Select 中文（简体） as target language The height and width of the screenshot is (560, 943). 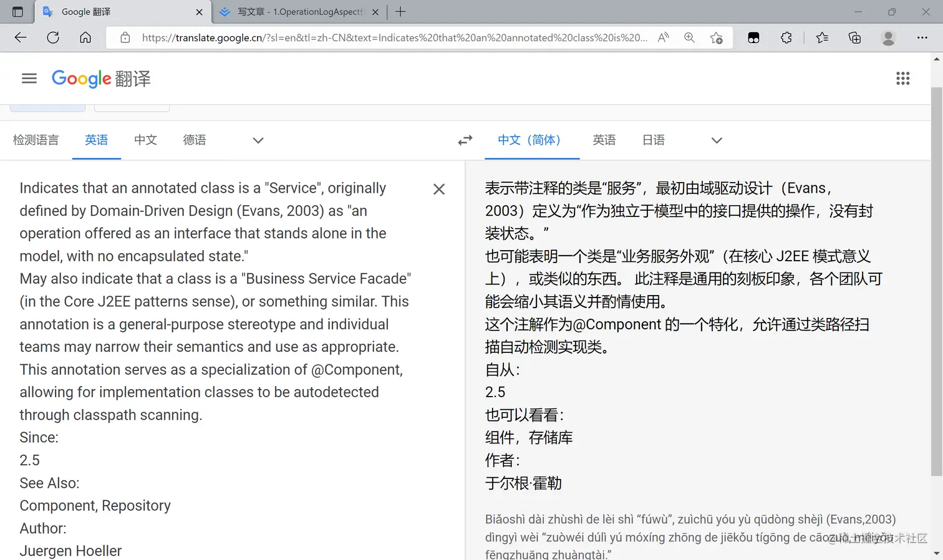click(x=532, y=140)
